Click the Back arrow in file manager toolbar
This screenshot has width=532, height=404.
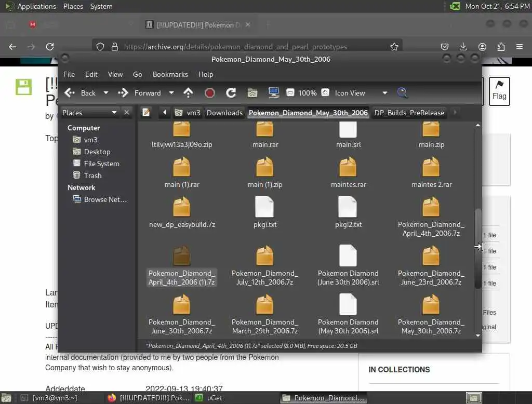(x=70, y=92)
